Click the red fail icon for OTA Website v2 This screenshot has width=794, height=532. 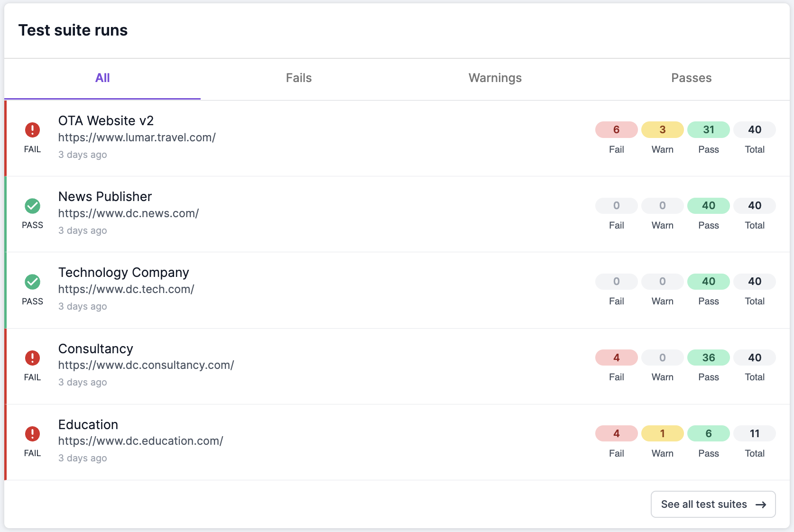32,130
